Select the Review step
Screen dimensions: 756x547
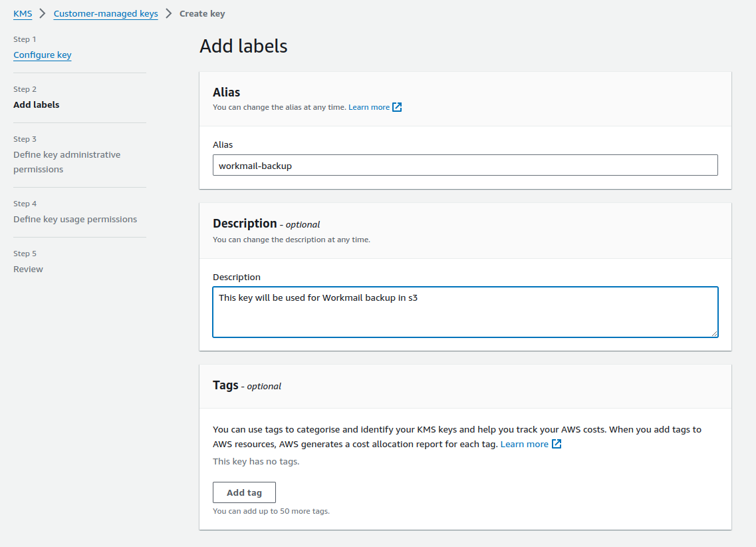[28, 269]
